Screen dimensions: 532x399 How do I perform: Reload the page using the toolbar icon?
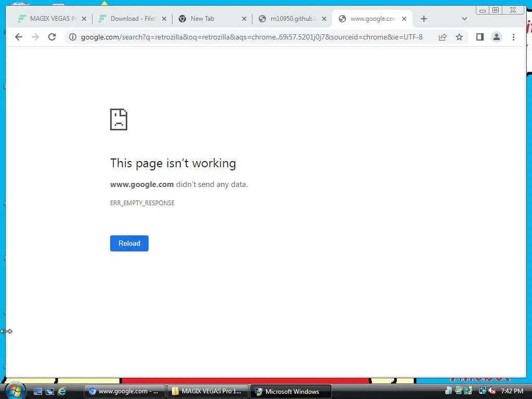tap(52, 37)
